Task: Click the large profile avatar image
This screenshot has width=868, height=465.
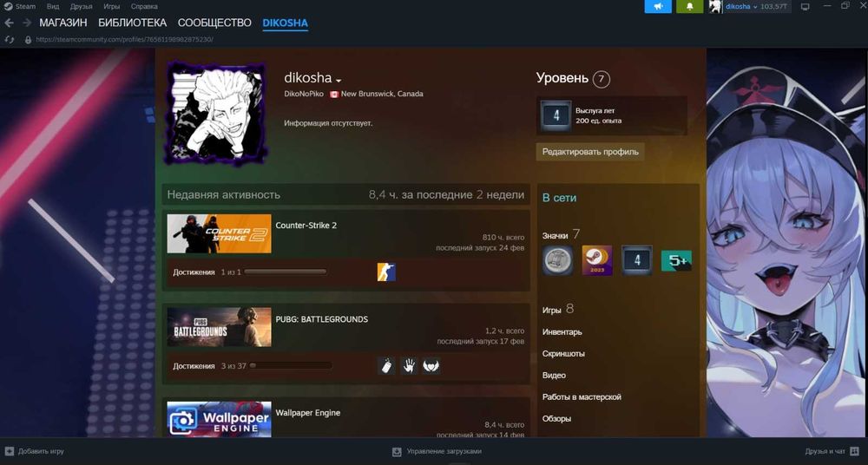Action: pyautogui.click(x=216, y=114)
